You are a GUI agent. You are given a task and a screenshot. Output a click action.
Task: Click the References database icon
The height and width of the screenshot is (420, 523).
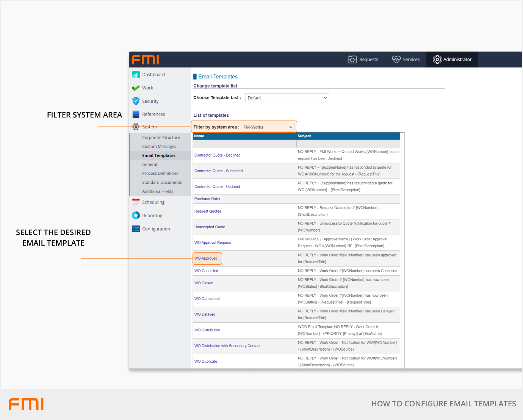point(136,114)
